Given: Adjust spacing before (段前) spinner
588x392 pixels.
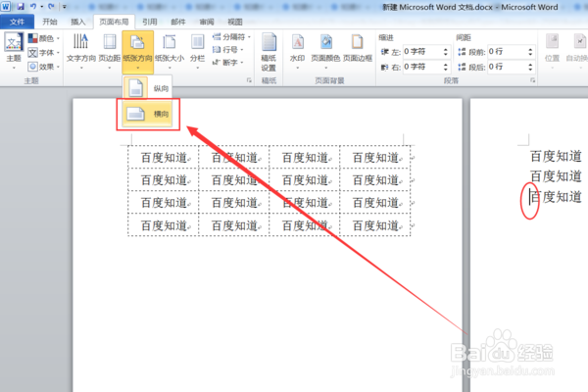Looking at the screenshot, I should 530,52.
